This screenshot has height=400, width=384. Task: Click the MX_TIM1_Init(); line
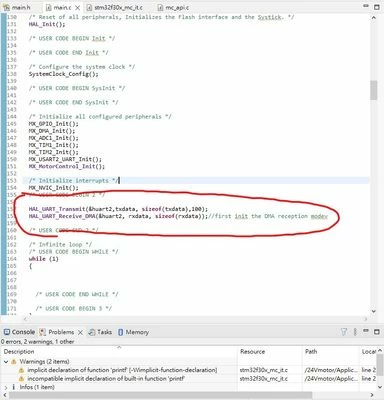tap(54, 145)
